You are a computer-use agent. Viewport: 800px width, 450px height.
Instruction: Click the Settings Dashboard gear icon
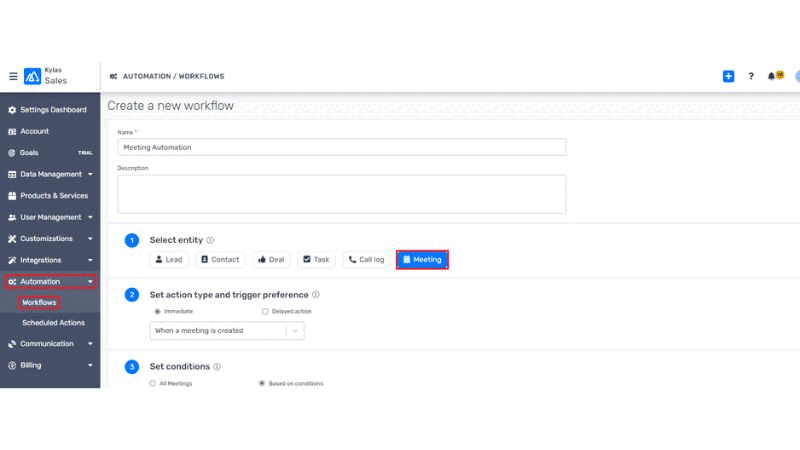click(x=12, y=110)
